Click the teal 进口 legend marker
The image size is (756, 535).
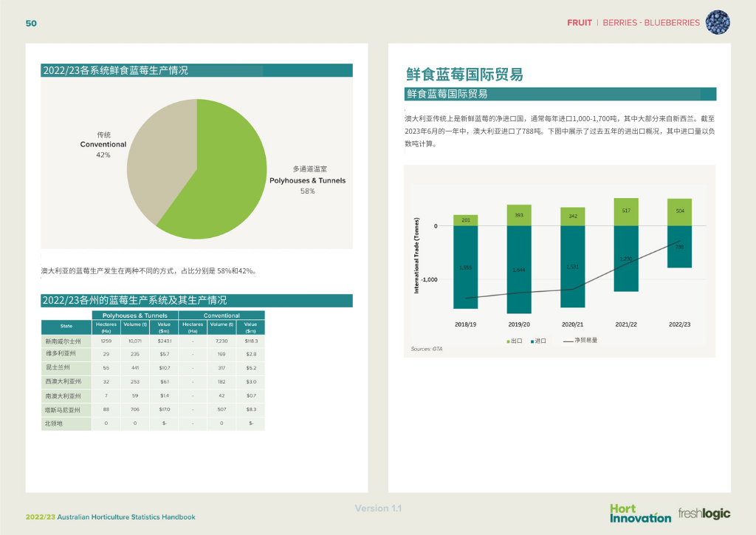click(x=532, y=341)
